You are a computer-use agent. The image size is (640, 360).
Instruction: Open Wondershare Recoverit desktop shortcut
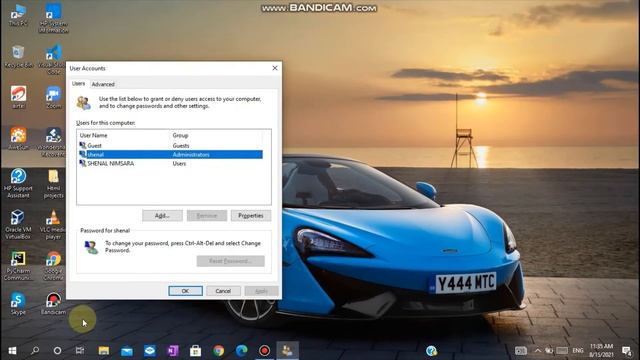pos(53,142)
